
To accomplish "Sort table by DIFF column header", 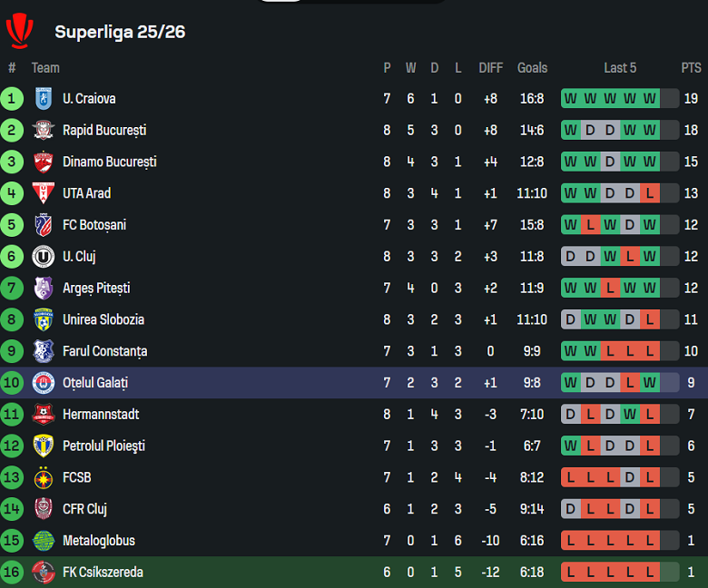I will pos(490,68).
